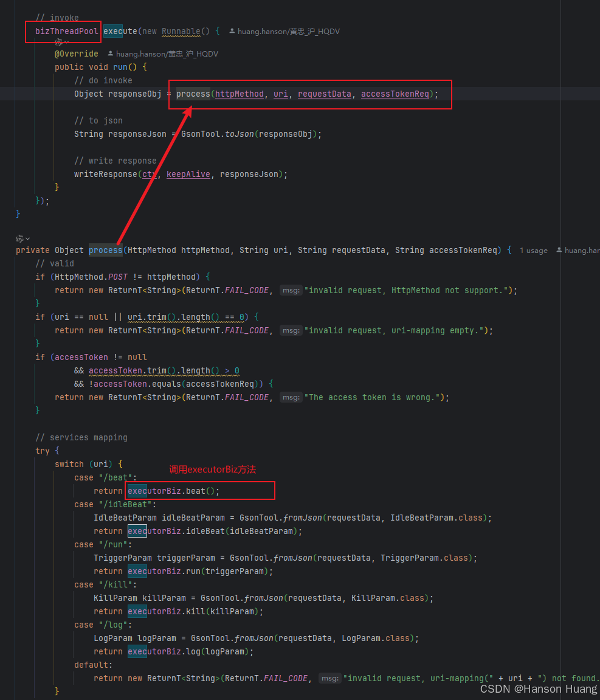Click LogParam.class argument
Viewport: 600px width, 700px height.
376,639
